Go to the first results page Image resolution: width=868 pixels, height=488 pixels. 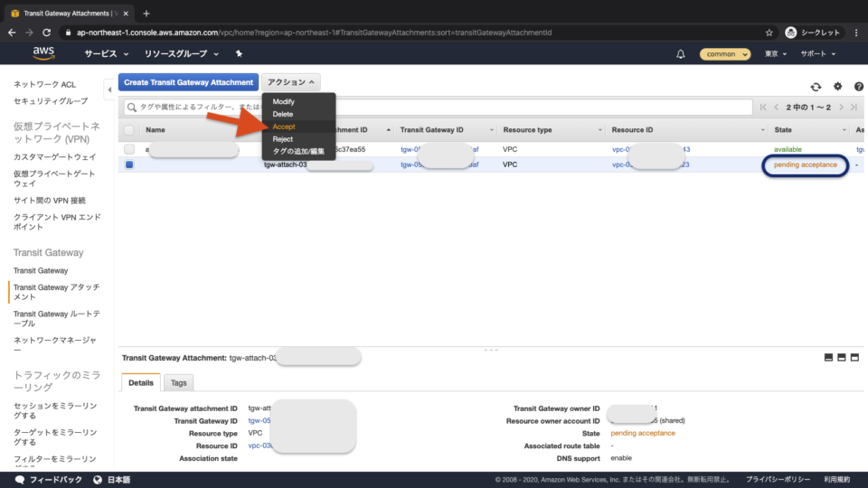pos(763,108)
